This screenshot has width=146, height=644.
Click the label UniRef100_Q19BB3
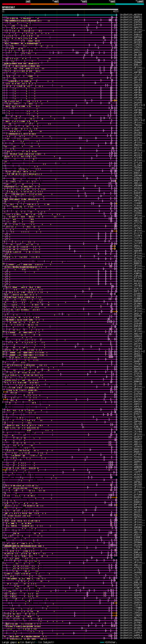click(131, 299)
